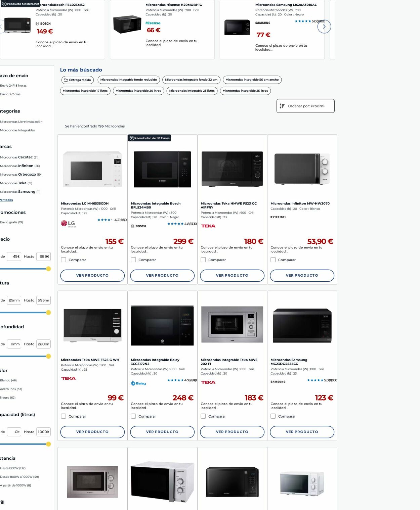Filter by Microondas Orbegozo brand
420x510 pixels.
pos(21,175)
